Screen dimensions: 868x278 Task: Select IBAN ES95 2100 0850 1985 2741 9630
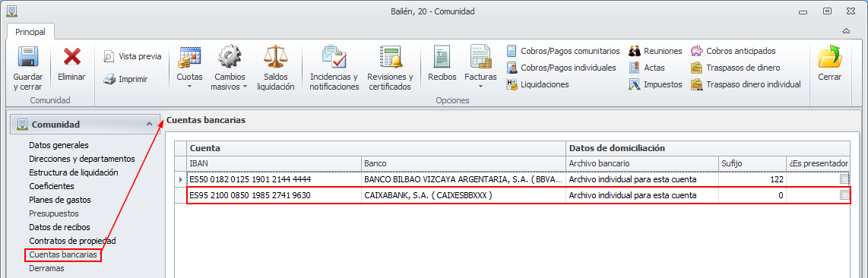coord(274,195)
